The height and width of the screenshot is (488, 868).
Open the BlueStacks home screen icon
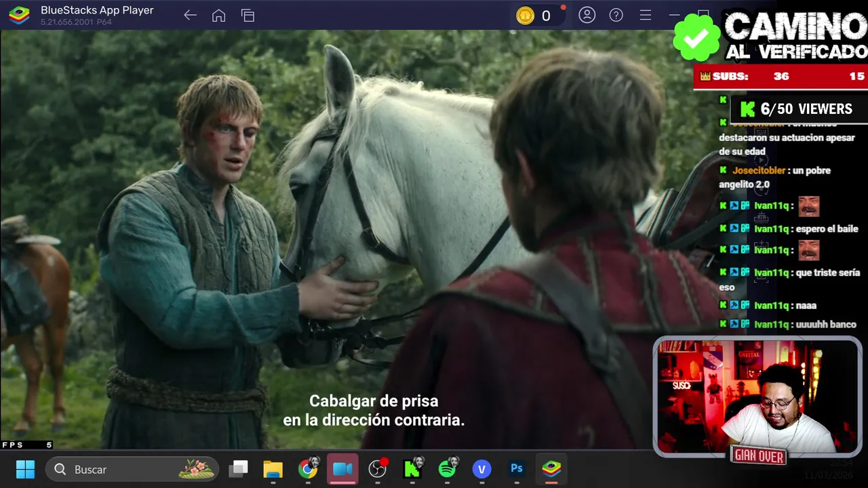pos(218,15)
